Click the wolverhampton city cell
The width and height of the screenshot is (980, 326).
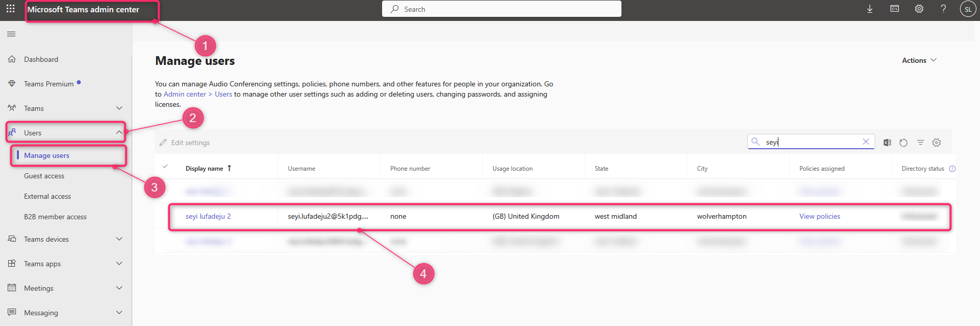[722, 216]
